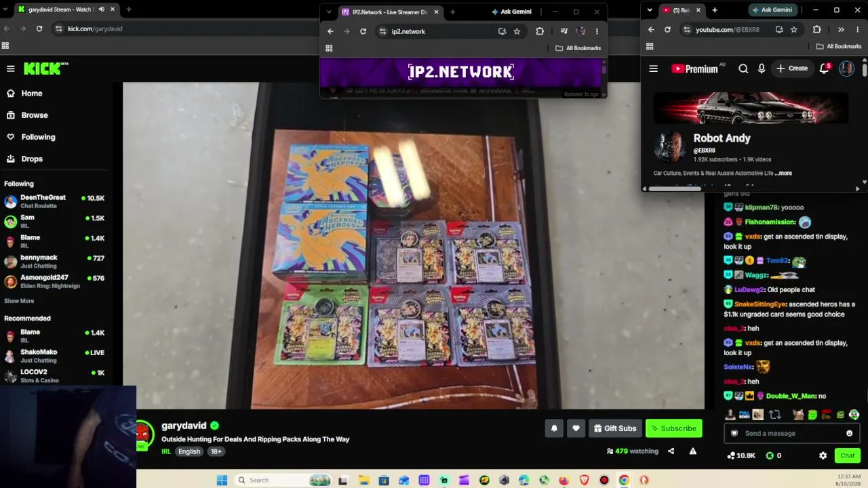Send message with the green Chat button
This screenshot has width=868, height=488.
pos(847,455)
